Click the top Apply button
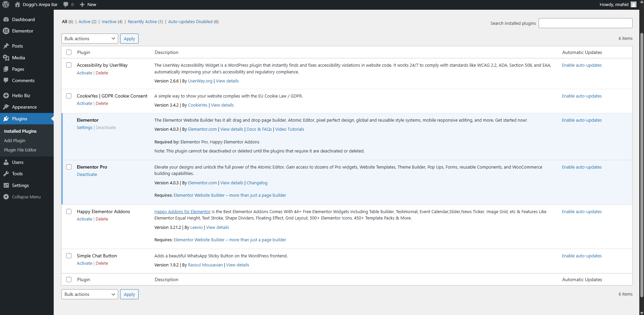Viewport: 644px width, 315px height. pos(129,38)
